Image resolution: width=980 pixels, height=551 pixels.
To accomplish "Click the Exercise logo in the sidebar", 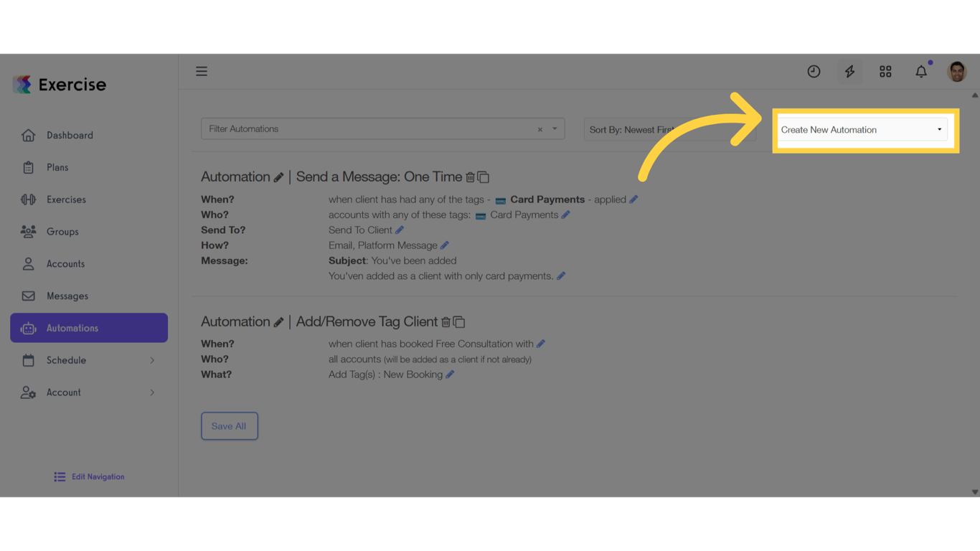I will [59, 84].
